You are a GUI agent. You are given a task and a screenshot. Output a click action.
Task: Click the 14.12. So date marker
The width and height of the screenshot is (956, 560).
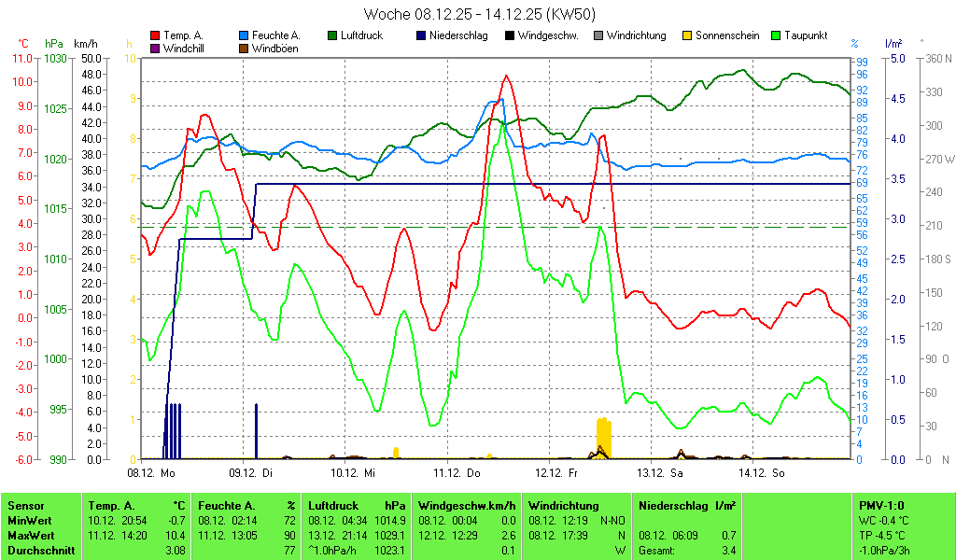tap(765, 473)
